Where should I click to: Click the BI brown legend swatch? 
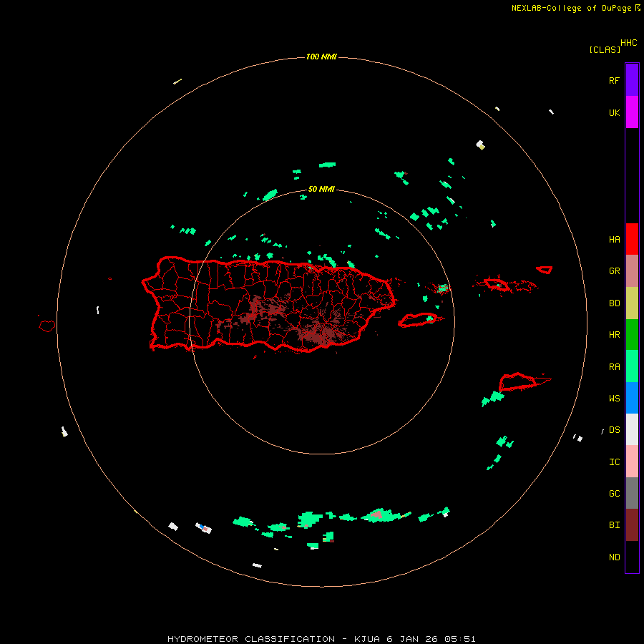[632, 525]
